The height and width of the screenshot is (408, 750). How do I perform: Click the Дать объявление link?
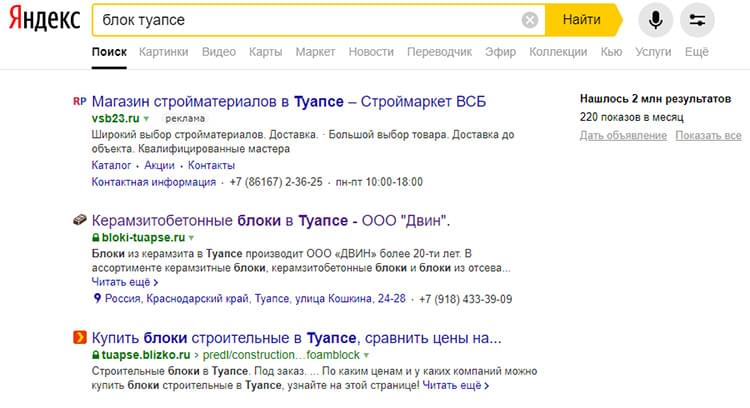pyautogui.click(x=623, y=135)
